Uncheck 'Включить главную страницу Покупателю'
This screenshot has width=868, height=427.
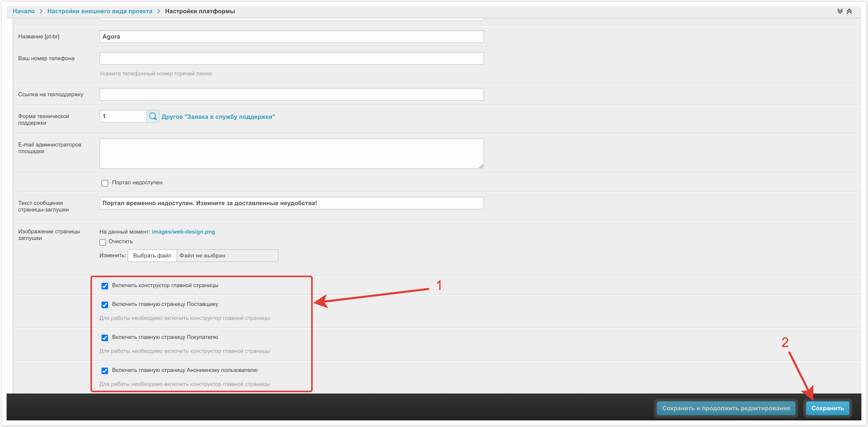[105, 338]
